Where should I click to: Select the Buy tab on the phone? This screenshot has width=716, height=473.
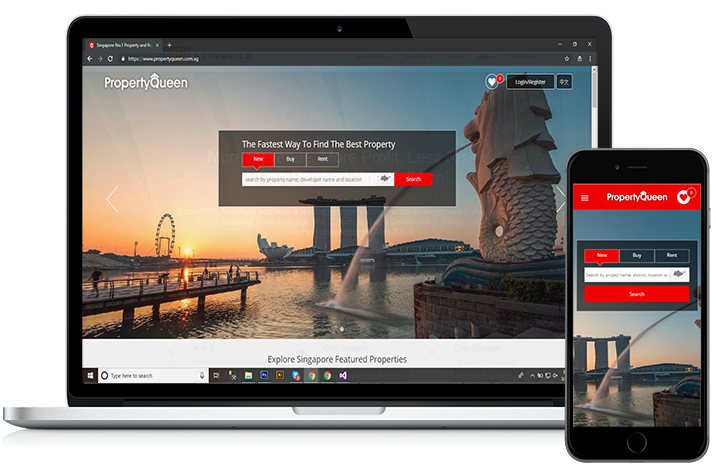pos(637,256)
